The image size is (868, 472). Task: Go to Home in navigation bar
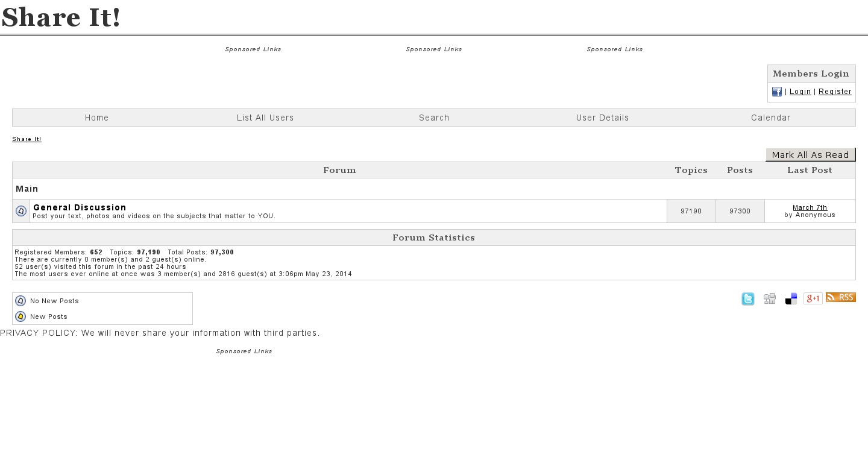point(96,118)
